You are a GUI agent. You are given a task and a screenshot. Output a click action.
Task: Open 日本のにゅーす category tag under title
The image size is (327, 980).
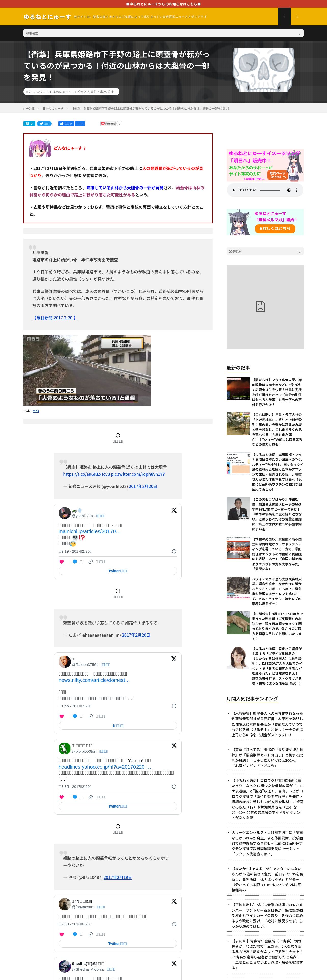pyautogui.click(x=61, y=92)
